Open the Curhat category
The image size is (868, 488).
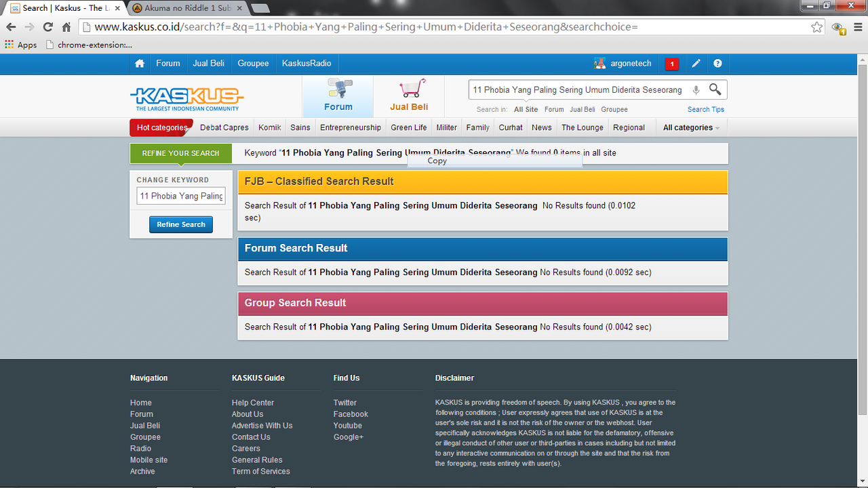[511, 127]
